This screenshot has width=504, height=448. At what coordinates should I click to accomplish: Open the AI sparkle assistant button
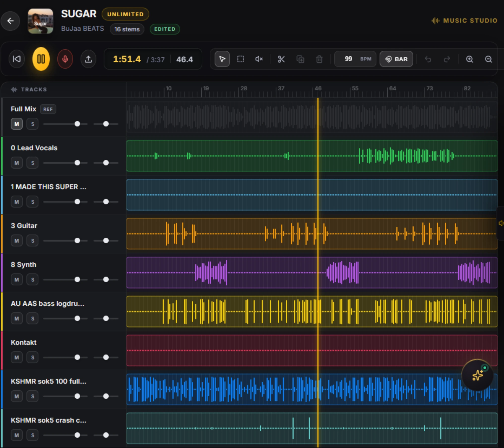[x=477, y=375]
